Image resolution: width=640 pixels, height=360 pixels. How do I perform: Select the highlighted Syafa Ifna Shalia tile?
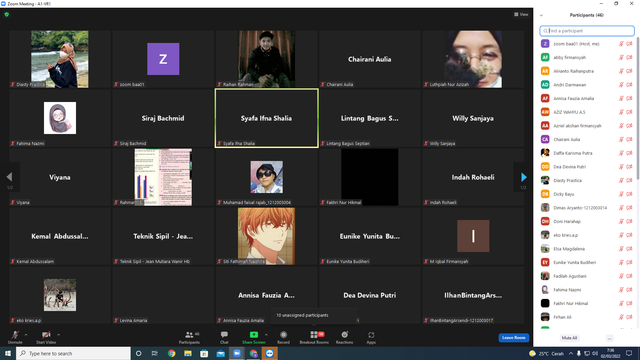point(267,118)
